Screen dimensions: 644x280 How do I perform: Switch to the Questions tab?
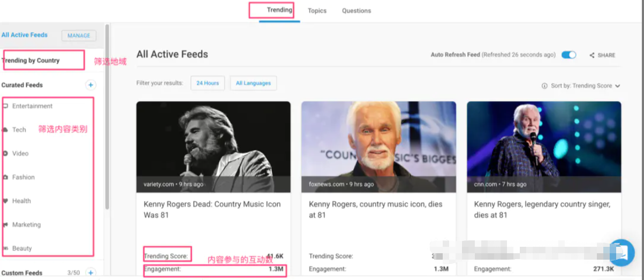point(357,11)
